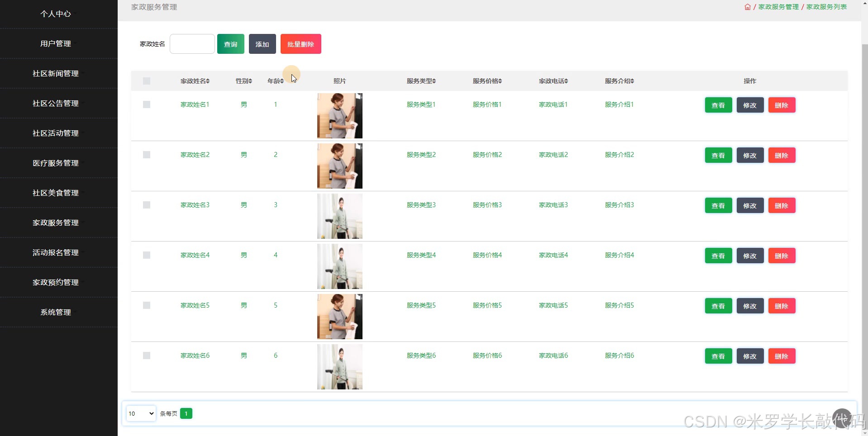Click the red 批量删除 button

pos(301,44)
